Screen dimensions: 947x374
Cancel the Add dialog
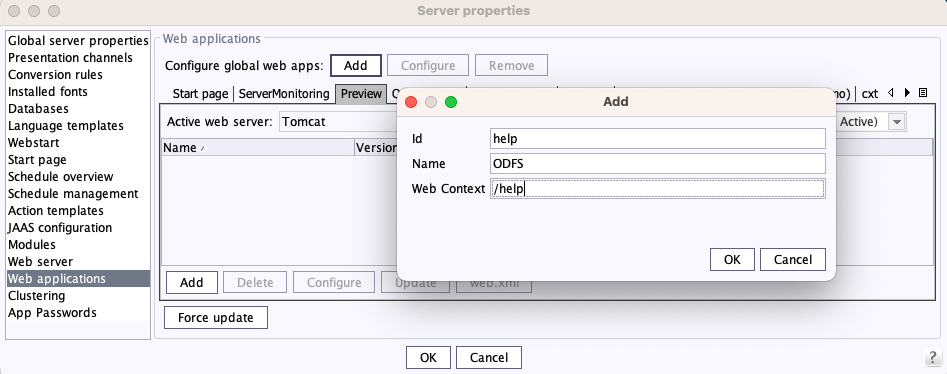point(793,259)
